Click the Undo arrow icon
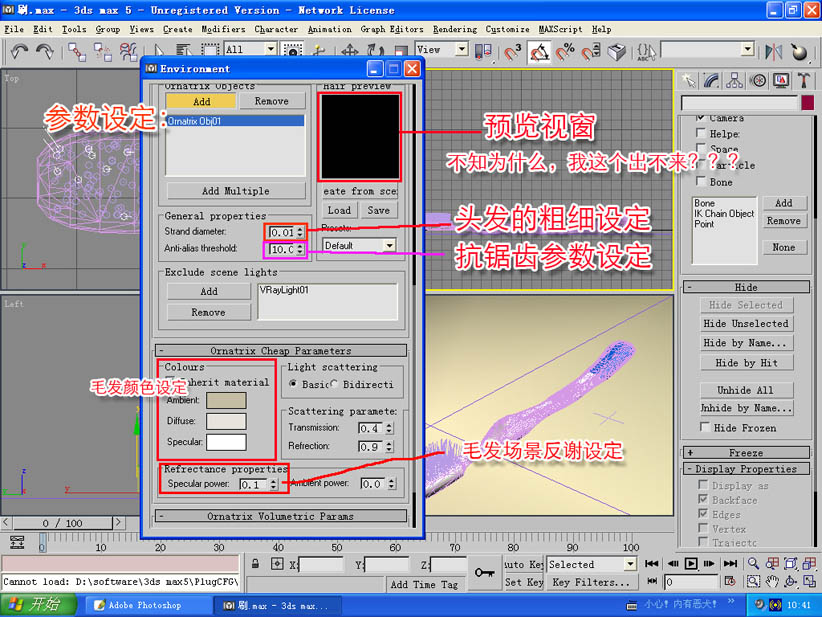Screen dimensions: 822x617 coord(19,51)
